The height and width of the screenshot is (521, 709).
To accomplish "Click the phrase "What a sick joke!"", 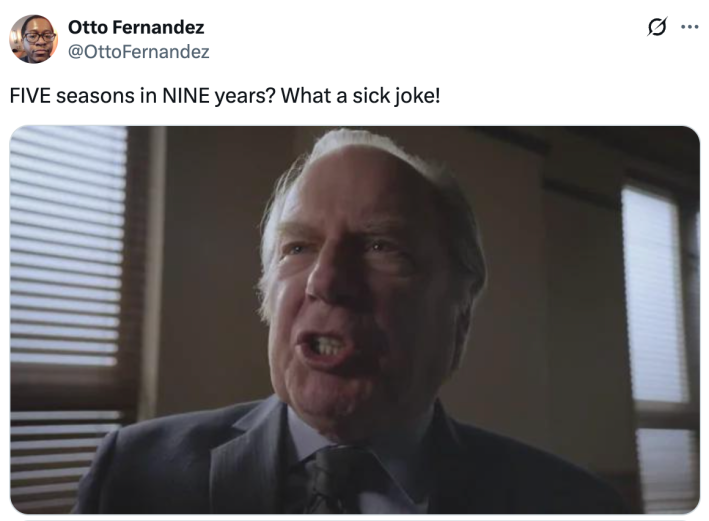I will 360,97.
